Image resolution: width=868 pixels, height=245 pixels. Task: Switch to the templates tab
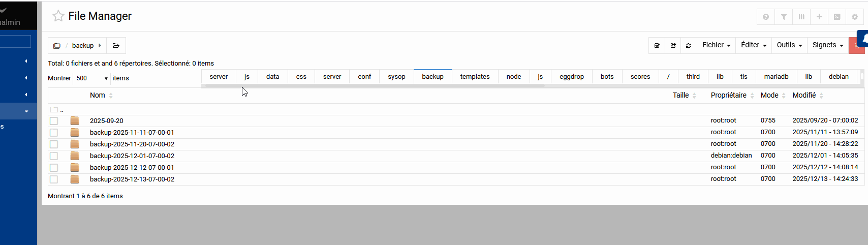click(475, 77)
